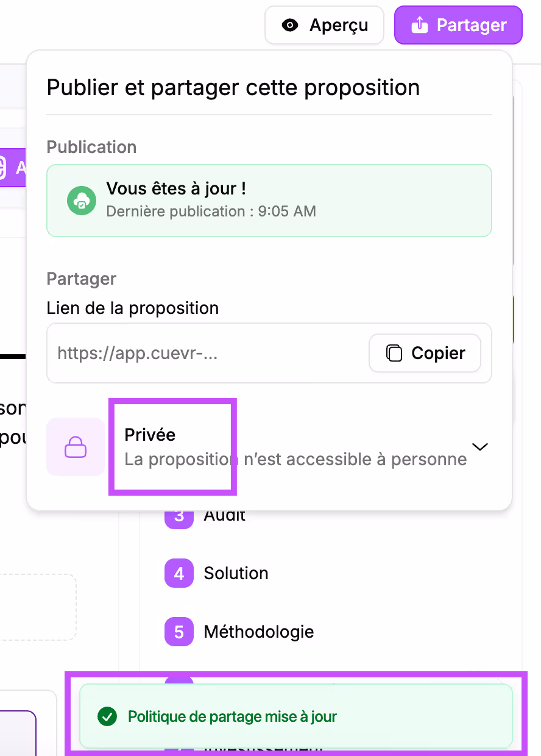Click the copy icon inside the Copier button
The height and width of the screenshot is (756, 541).
pos(395,353)
